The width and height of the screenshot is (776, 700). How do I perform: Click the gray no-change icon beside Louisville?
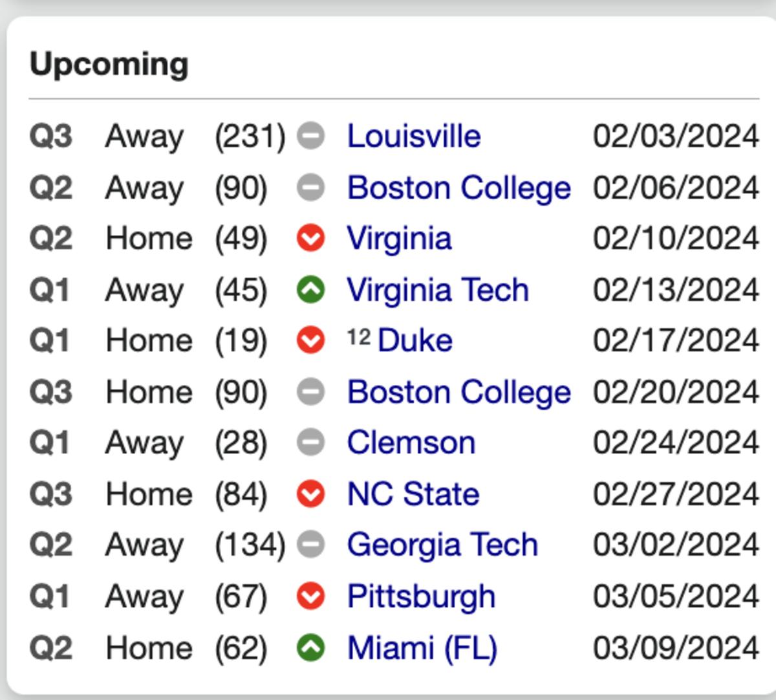coord(310,137)
